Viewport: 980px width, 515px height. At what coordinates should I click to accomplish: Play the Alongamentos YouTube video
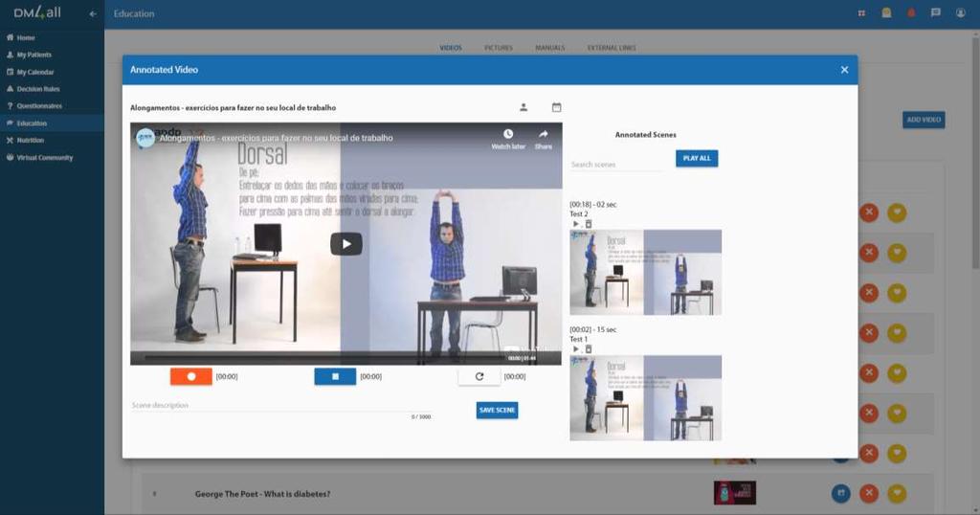[x=346, y=244]
